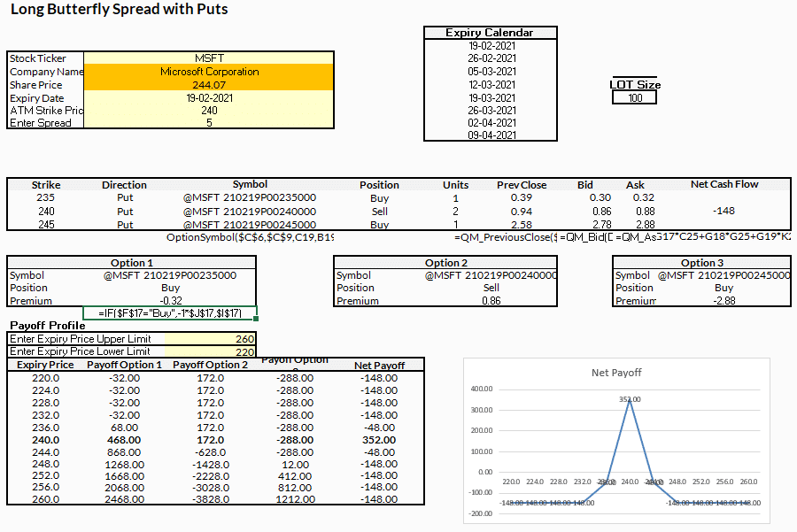797x532 pixels.
Task: Click the Units value 2
Action: (x=455, y=211)
